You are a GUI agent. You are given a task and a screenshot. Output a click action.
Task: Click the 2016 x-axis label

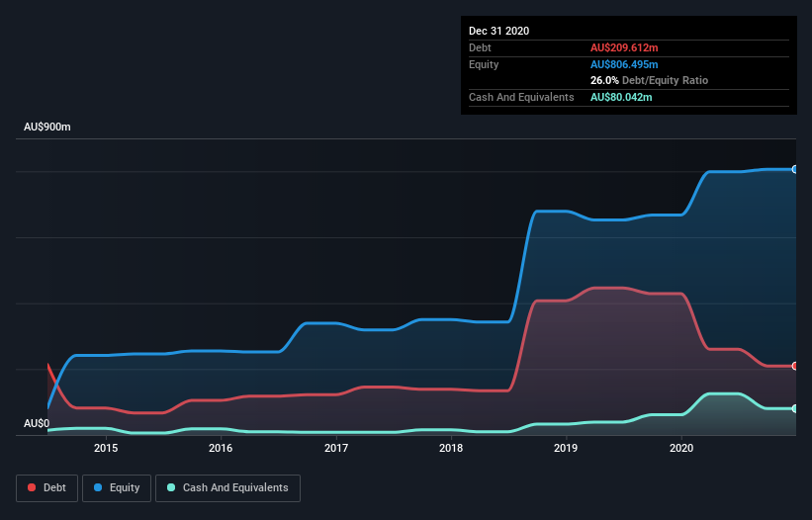221,448
